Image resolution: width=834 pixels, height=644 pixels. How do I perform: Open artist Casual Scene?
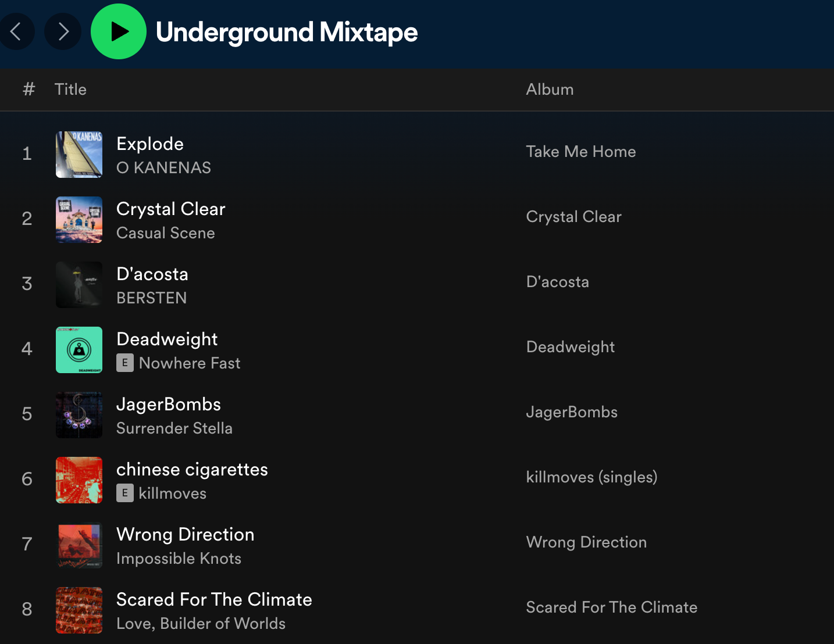tap(166, 233)
